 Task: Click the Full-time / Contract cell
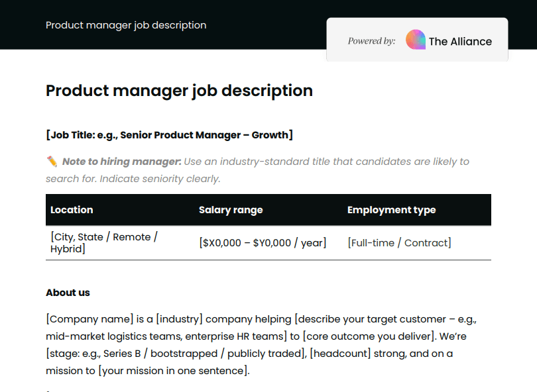pos(399,243)
